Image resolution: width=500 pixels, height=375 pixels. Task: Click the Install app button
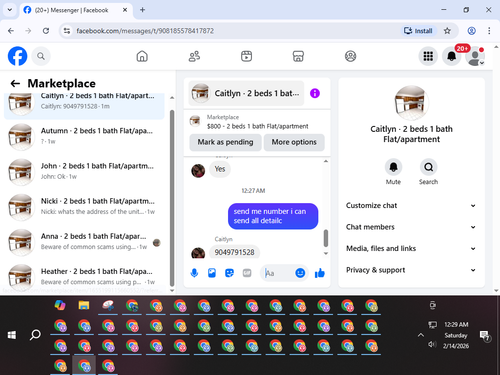pyautogui.click(x=418, y=31)
